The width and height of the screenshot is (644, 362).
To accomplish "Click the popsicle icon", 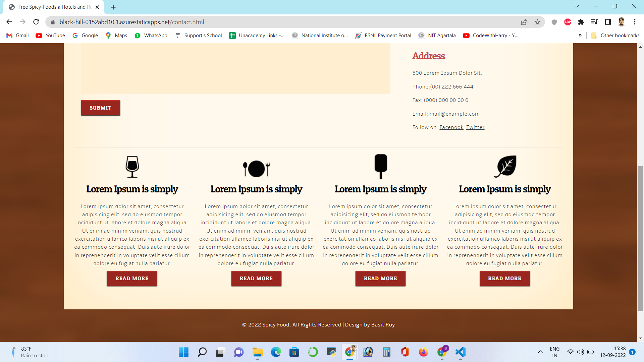I will pyautogui.click(x=381, y=167).
